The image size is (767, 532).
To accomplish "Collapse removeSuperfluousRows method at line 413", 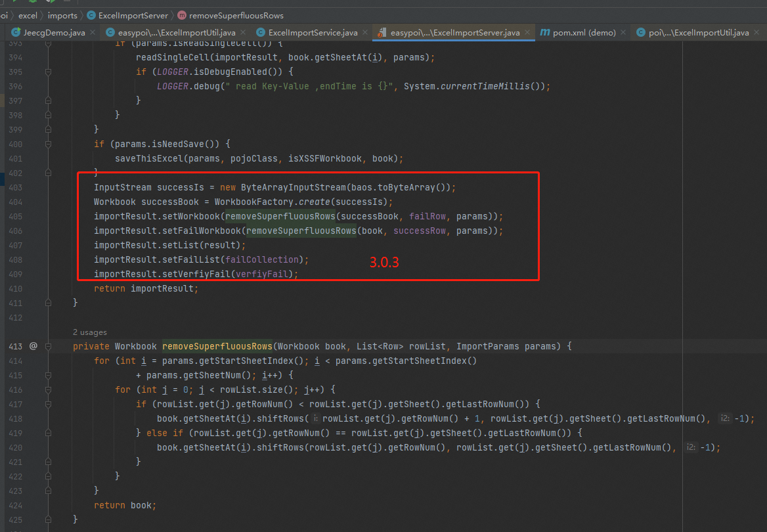I will pos(48,346).
